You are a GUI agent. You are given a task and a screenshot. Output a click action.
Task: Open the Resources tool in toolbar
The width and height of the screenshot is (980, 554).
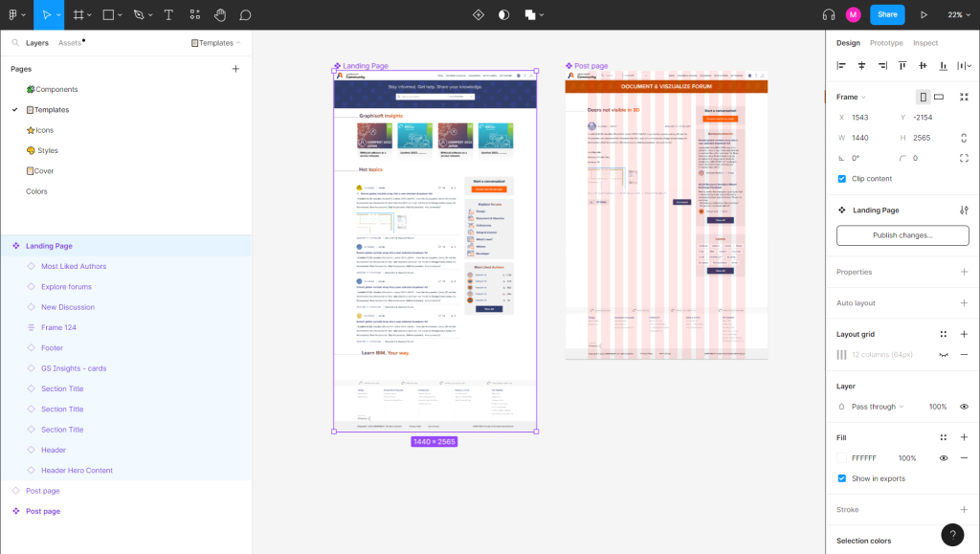click(194, 14)
